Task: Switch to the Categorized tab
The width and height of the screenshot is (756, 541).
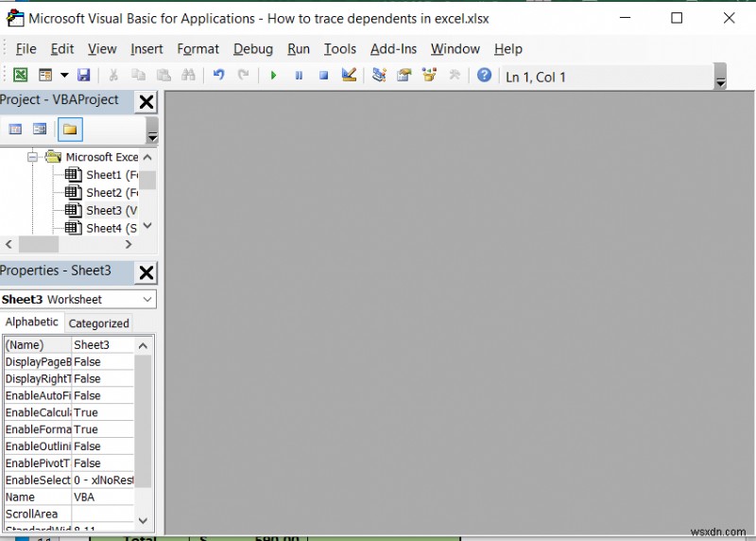Action: tap(99, 323)
